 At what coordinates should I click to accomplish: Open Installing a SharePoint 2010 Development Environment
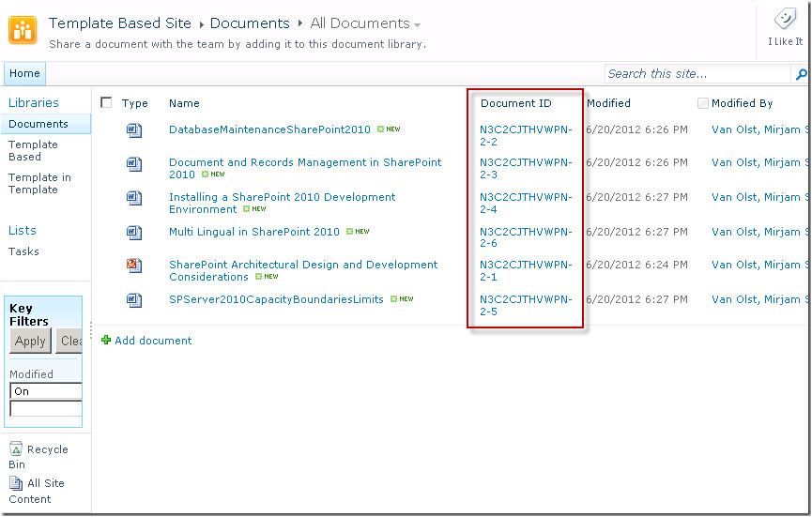coord(283,203)
